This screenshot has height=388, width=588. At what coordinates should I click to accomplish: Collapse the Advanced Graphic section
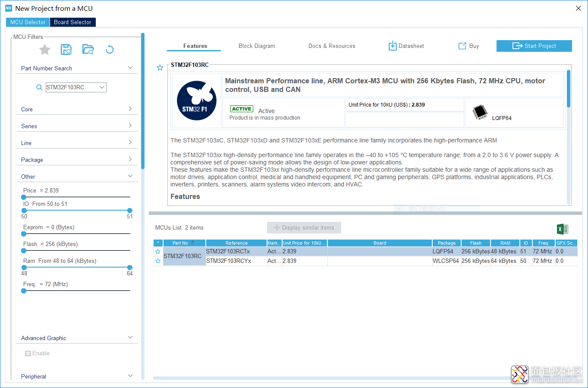click(130, 338)
